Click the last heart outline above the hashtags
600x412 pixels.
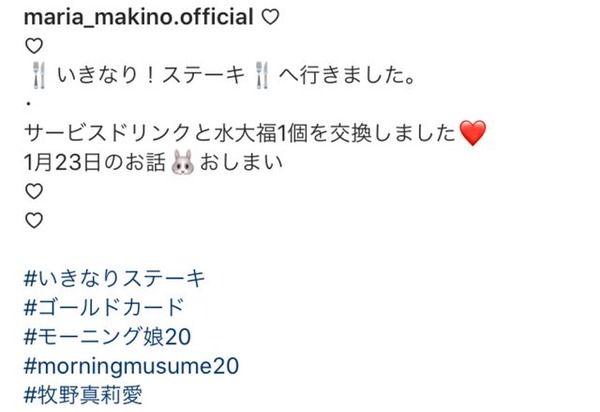[x=34, y=220]
